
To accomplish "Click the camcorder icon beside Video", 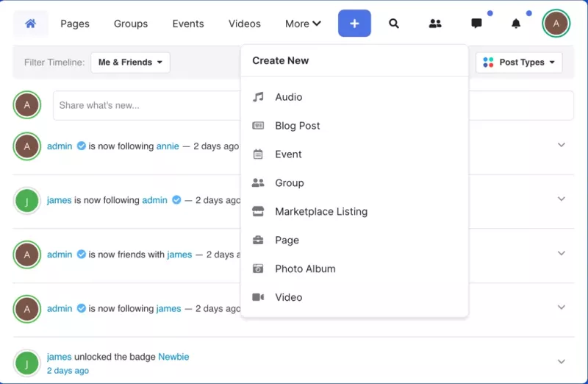I will [x=258, y=297].
